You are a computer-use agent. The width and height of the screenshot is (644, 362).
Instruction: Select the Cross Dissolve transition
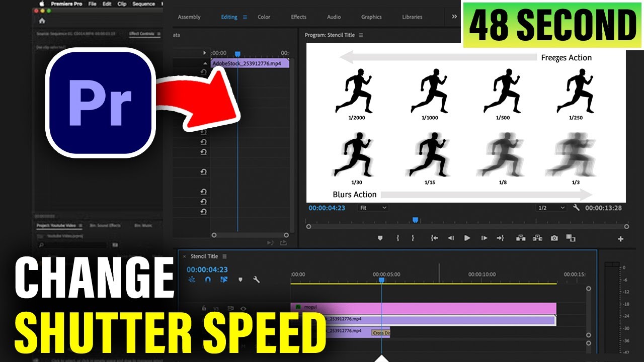(381, 333)
